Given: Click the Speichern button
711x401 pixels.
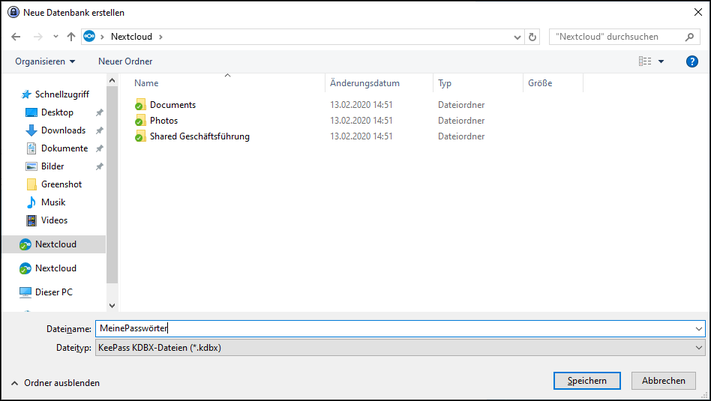Looking at the screenshot, I should pos(587,380).
